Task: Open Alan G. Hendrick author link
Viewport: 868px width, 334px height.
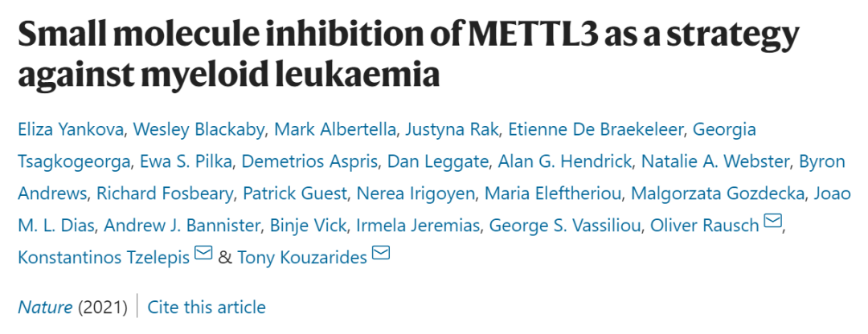Action: point(565,161)
